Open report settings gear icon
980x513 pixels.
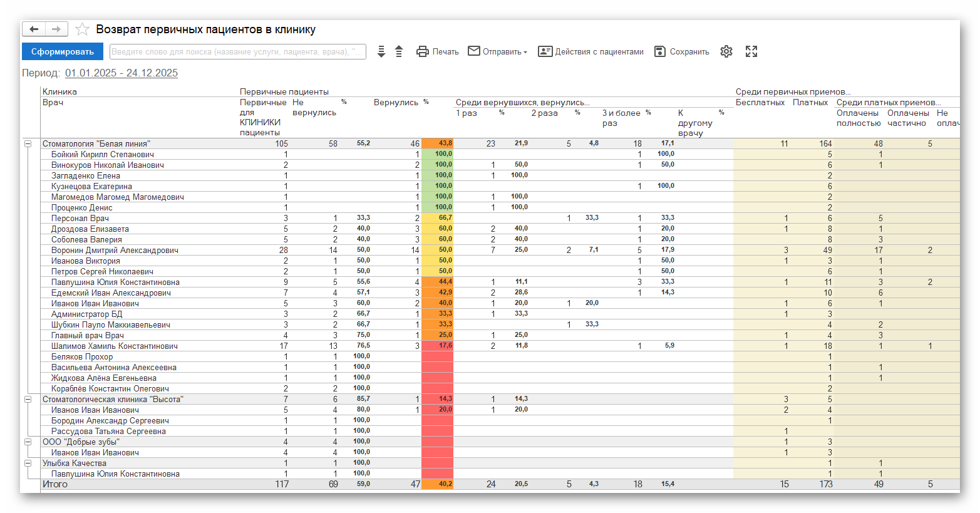[726, 52]
